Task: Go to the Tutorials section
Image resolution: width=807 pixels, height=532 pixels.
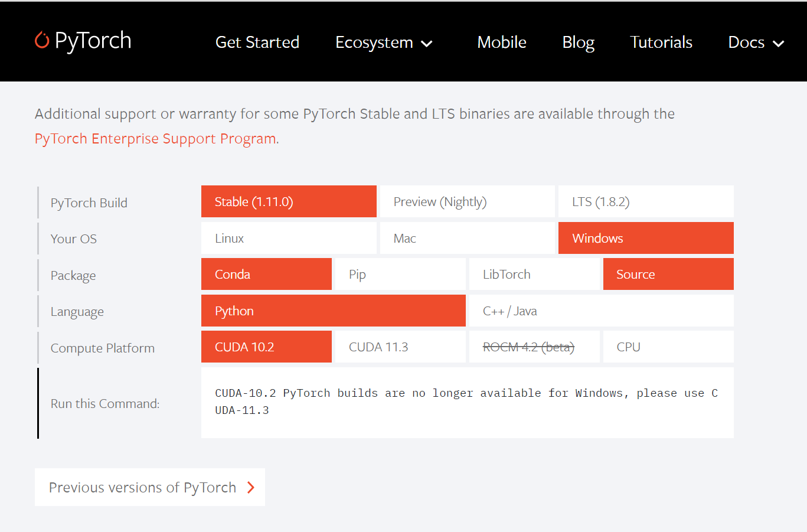Action: click(x=661, y=42)
